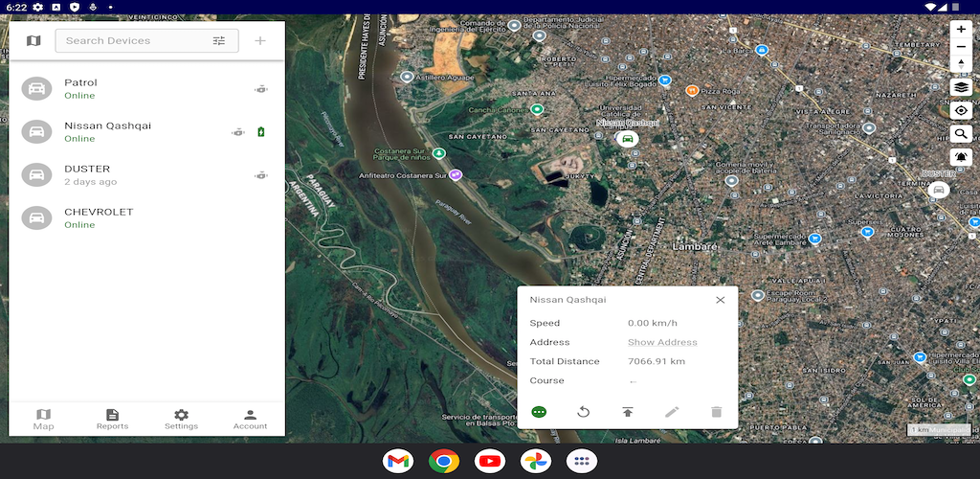Zoom in the map with plus button
Image resolution: width=980 pixels, height=479 pixels.
961,30
